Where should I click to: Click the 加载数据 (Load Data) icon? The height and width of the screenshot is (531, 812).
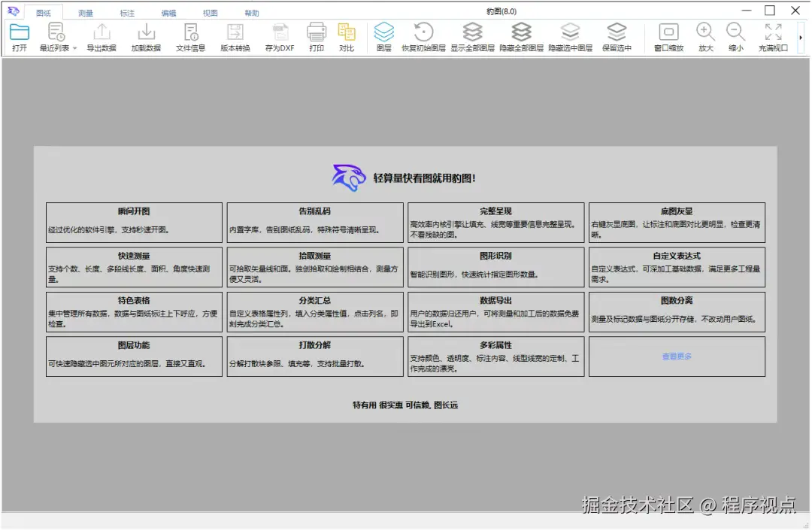pos(146,35)
